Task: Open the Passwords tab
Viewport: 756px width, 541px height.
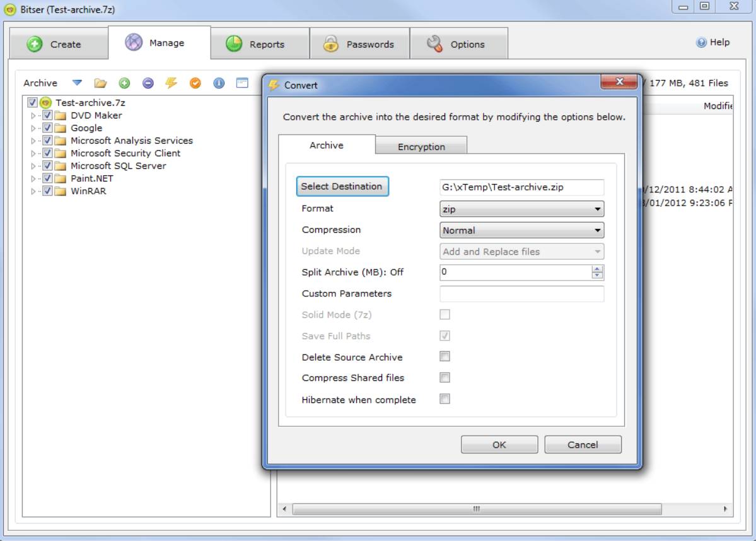Action: [x=359, y=44]
